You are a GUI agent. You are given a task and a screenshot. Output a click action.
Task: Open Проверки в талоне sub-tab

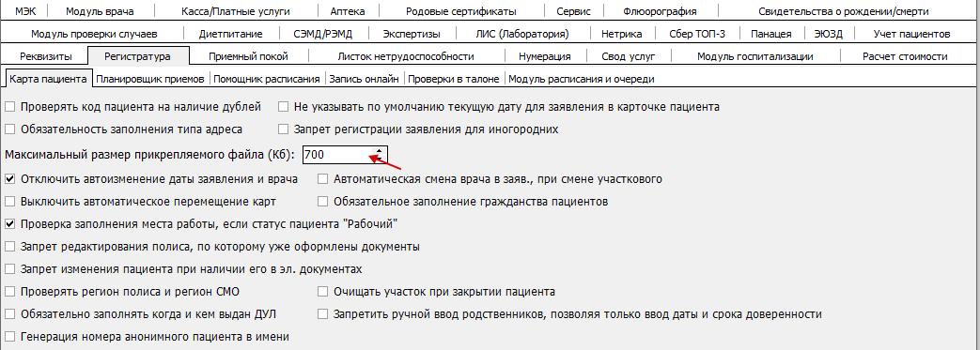[x=454, y=79]
